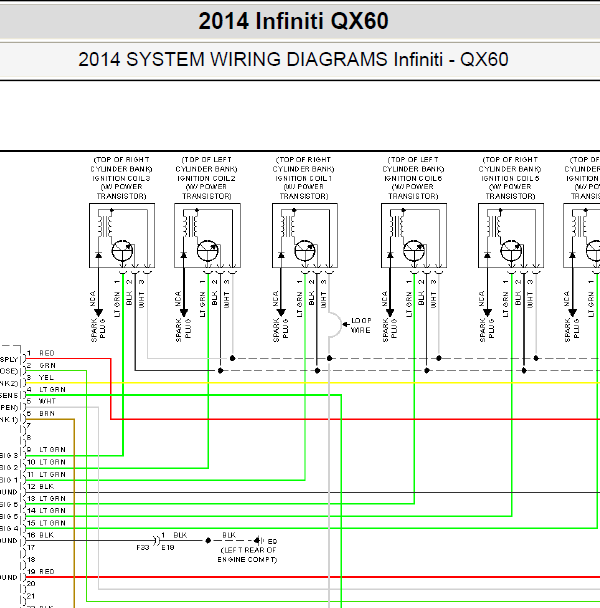Click pin label "2 GRN"
Viewport: 600px width, 608px height.
pos(41,365)
